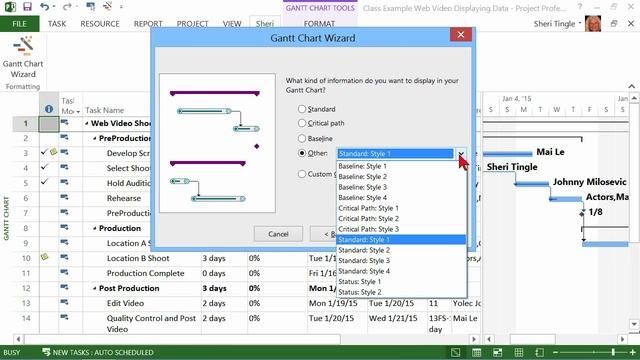Collapse the Production summary task
This screenshot has height=360, width=640.
95,229
